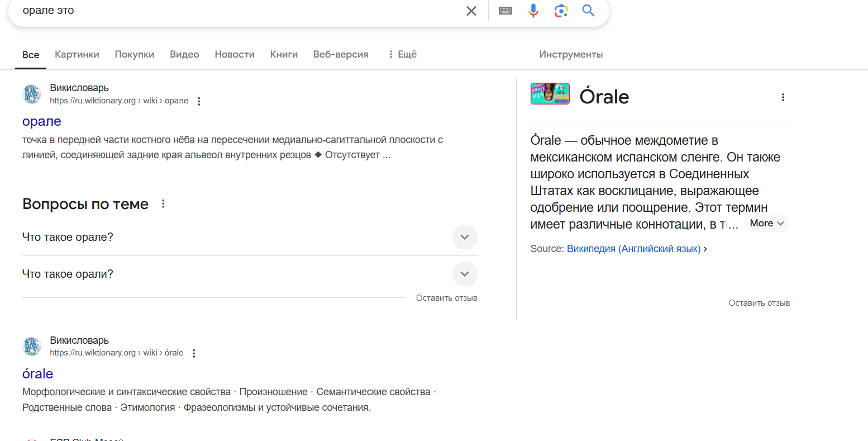This screenshot has height=441, width=868.
Task: Open the орале Wiktionary result link
Action: coord(42,121)
